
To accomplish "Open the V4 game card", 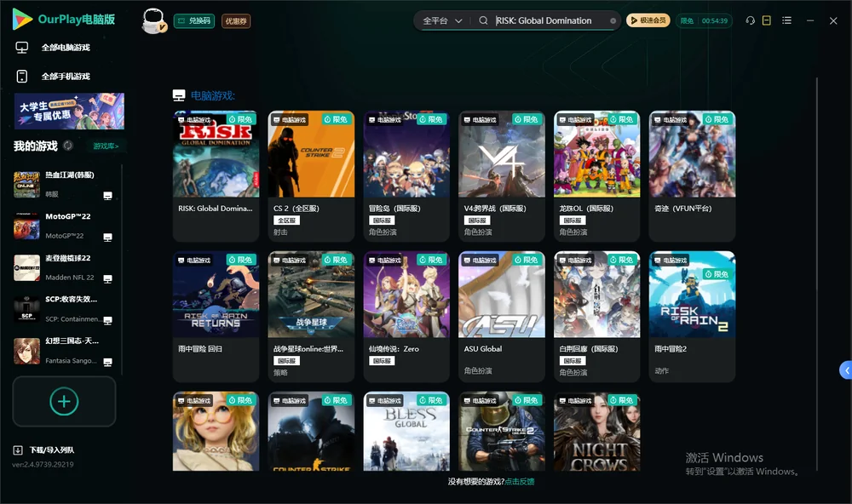I will (x=502, y=176).
